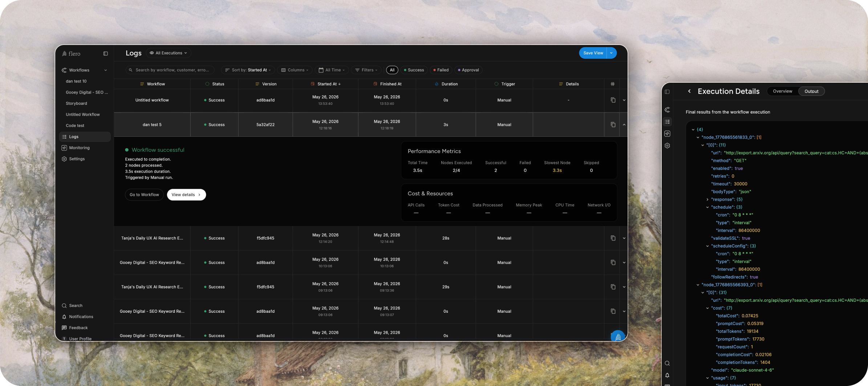Go back from Execution Details
Viewport: 868px width, 386px height.
click(689, 91)
